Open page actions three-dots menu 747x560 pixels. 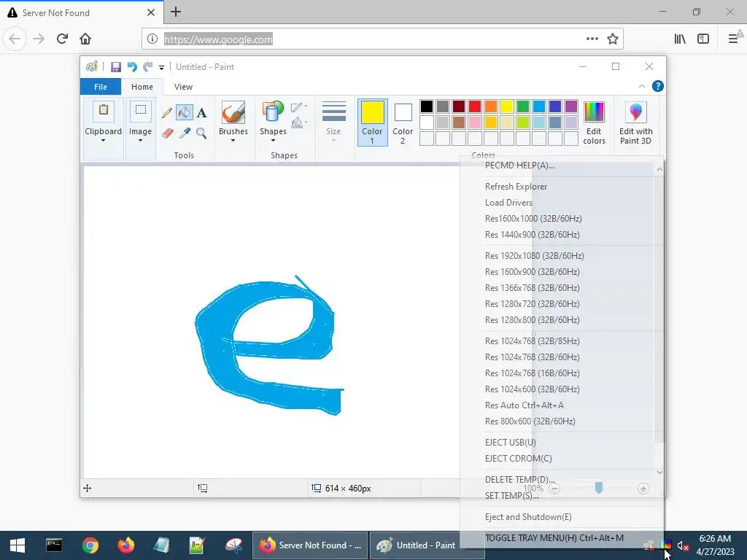click(x=592, y=39)
